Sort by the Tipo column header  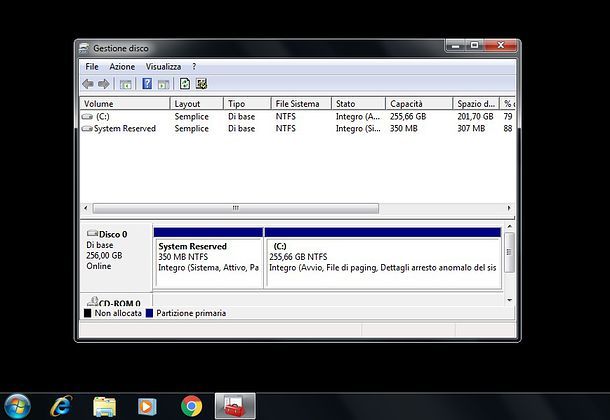click(x=247, y=104)
